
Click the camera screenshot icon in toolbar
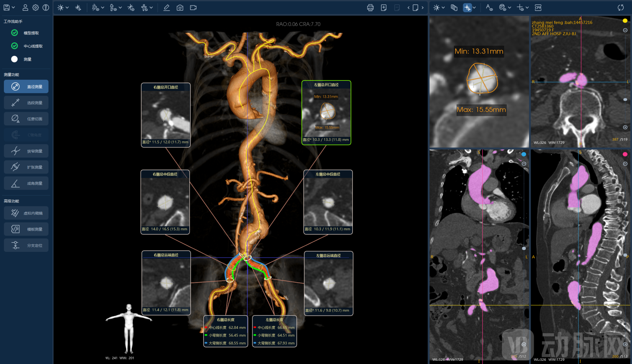pyautogui.click(x=180, y=8)
